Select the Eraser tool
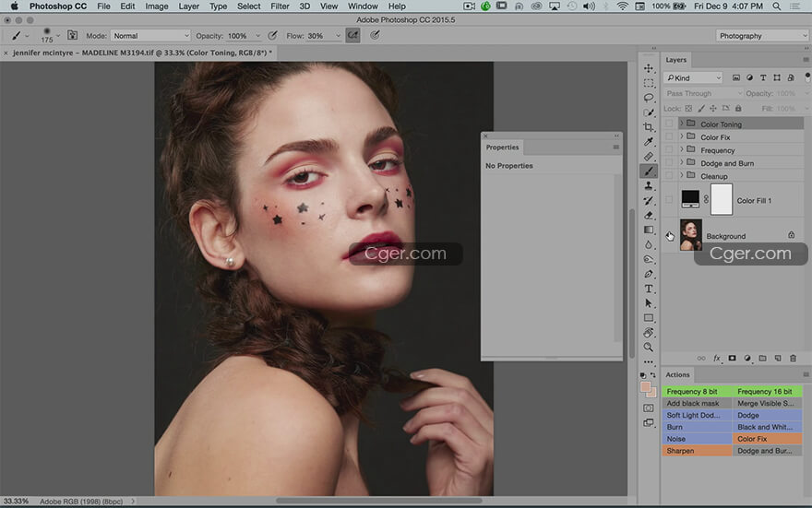 (649, 215)
